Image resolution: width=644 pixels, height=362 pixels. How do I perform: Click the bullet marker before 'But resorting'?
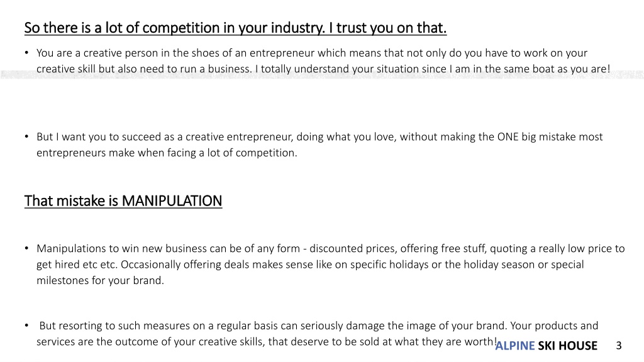coord(26,326)
